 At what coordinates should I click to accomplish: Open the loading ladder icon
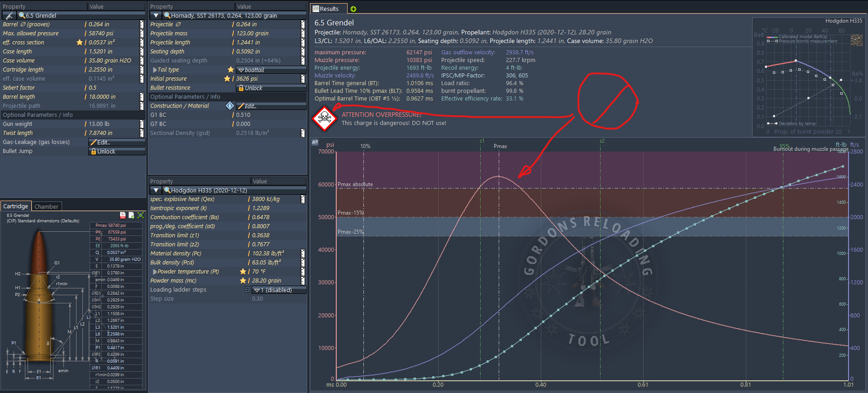[x=247, y=290]
